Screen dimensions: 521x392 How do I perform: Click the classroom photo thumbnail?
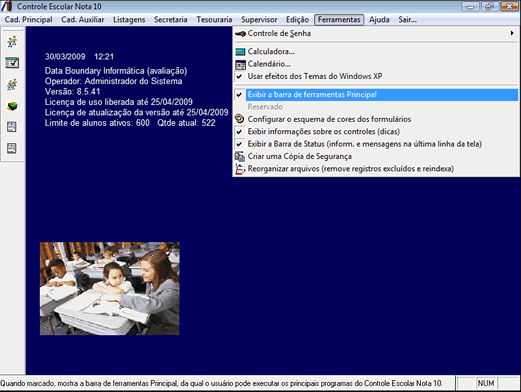pos(110,289)
